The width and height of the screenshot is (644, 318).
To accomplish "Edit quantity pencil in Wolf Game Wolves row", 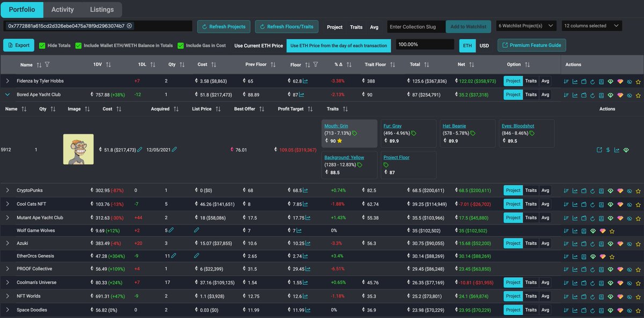I will (171, 230).
